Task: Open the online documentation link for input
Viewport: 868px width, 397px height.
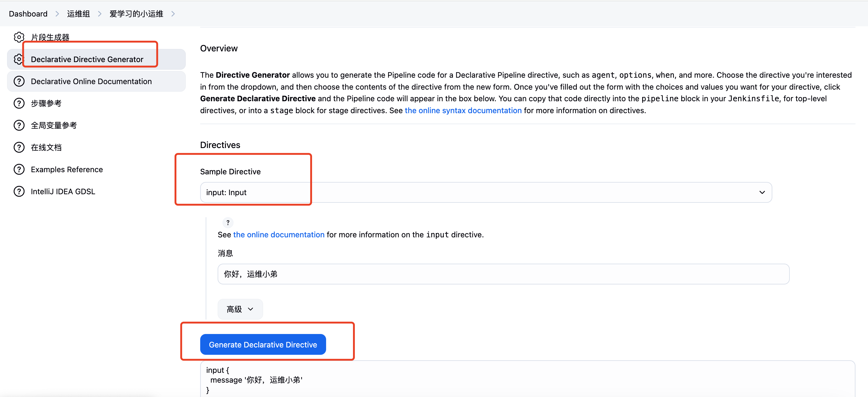Action: [278, 234]
